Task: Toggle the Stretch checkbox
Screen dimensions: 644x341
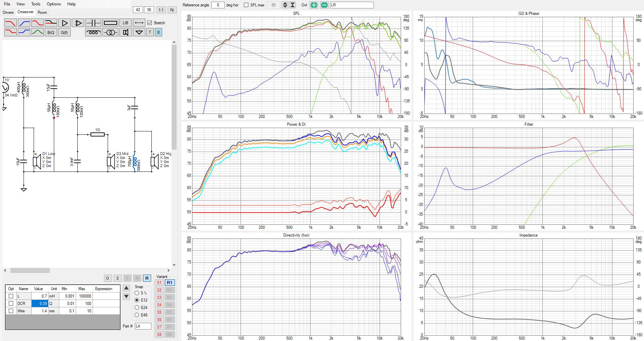Action: tap(150, 23)
